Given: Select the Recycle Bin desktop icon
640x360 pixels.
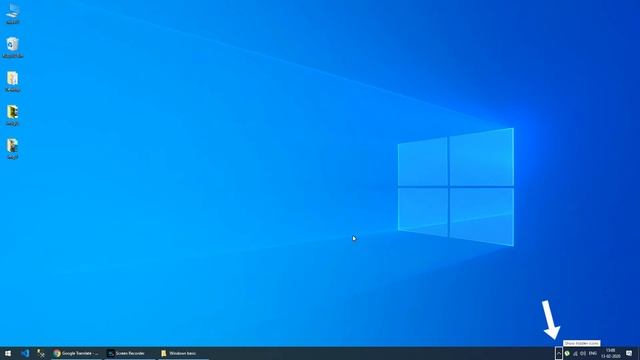Looking at the screenshot, I should coord(13,47).
